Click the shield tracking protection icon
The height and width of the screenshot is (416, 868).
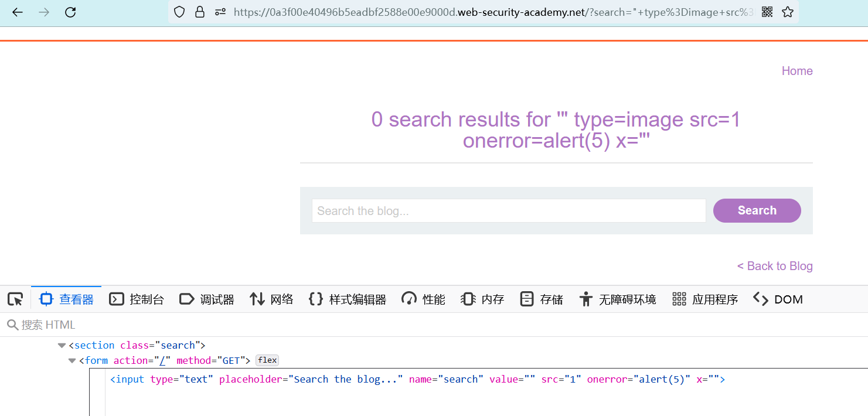(179, 12)
